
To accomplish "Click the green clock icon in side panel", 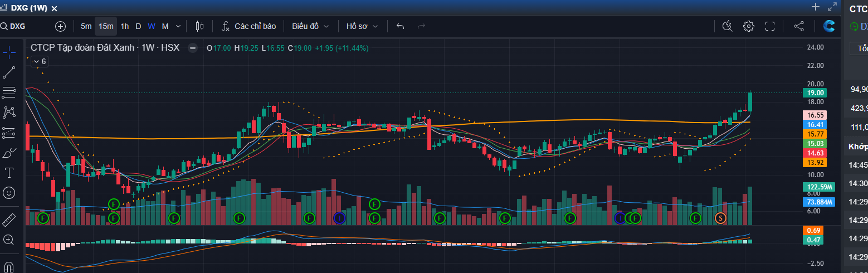I will click(x=854, y=26).
